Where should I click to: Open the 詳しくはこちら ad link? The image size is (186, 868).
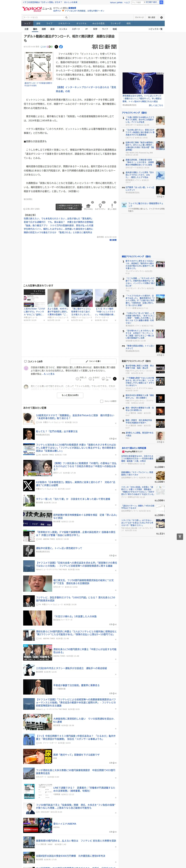pyautogui.click(x=156, y=105)
